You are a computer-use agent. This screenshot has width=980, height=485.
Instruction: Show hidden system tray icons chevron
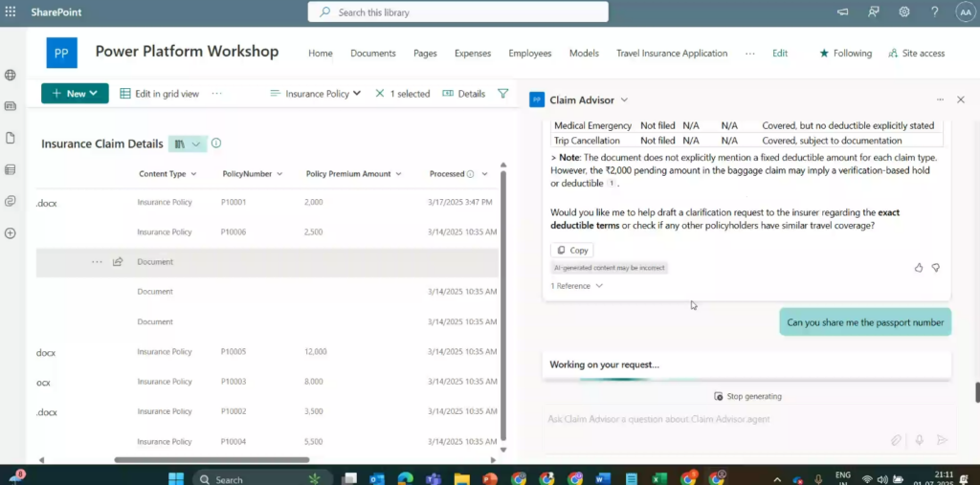pyautogui.click(x=777, y=479)
